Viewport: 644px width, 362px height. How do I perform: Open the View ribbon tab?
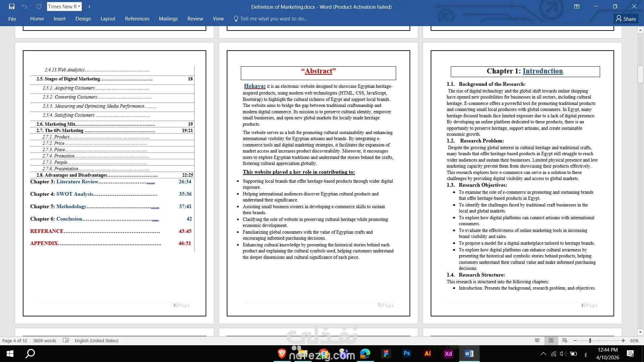pos(218,19)
